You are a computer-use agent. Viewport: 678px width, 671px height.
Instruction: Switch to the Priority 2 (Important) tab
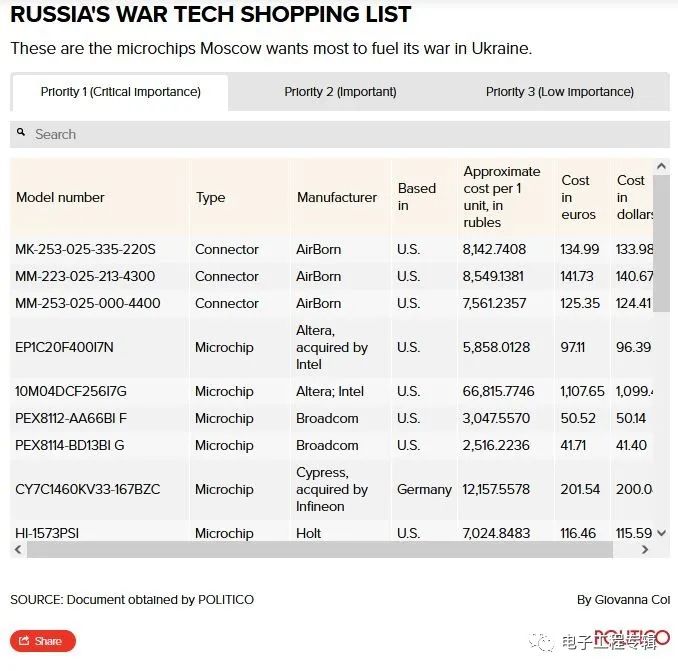(340, 92)
